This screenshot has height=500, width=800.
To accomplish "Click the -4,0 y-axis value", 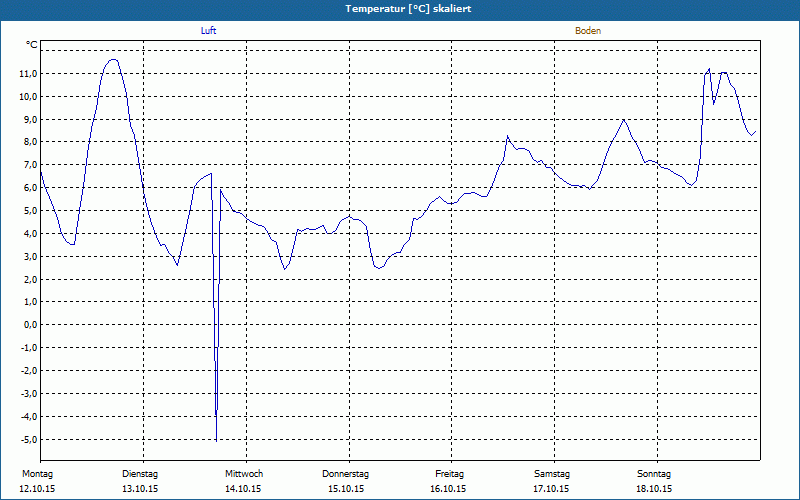I will click(x=29, y=417).
